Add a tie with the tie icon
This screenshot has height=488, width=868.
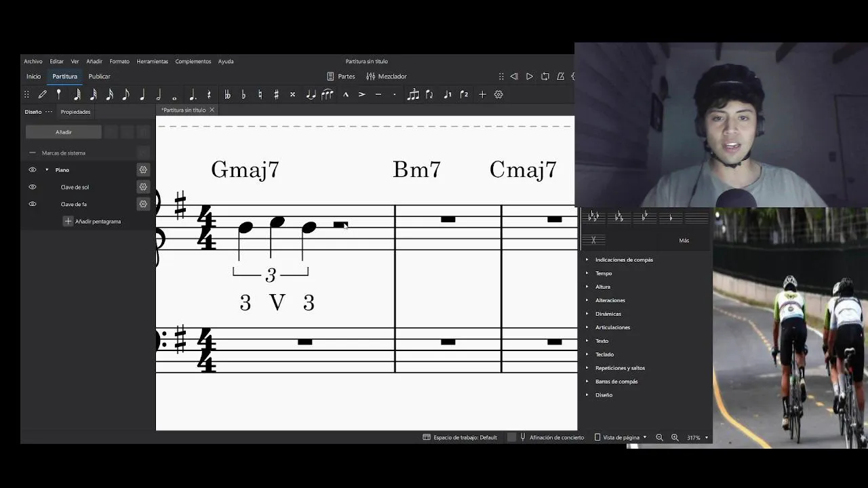pyautogui.click(x=311, y=95)
